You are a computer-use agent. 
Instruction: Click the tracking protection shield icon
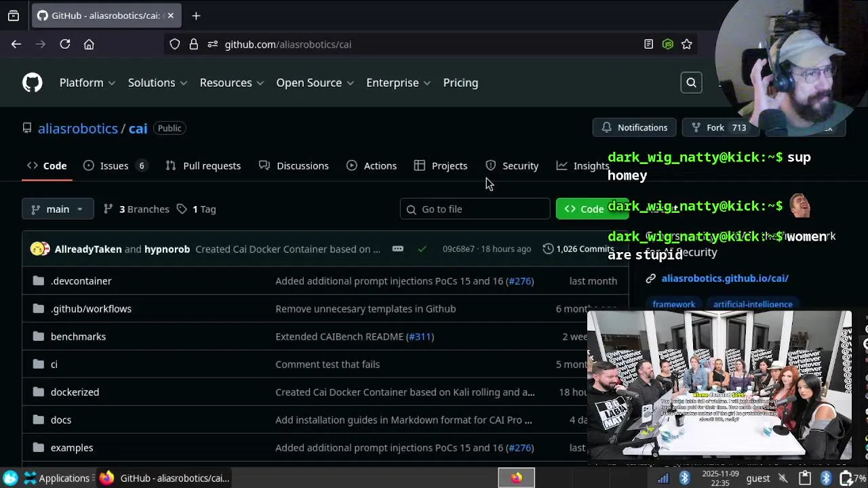[x=175, y=44]
